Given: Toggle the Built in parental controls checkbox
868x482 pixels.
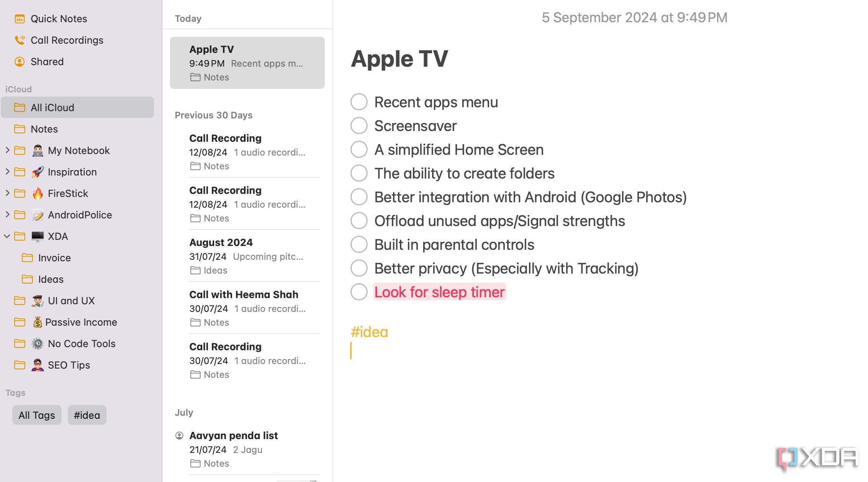Looking at the screenshot, I should point(359,244).
